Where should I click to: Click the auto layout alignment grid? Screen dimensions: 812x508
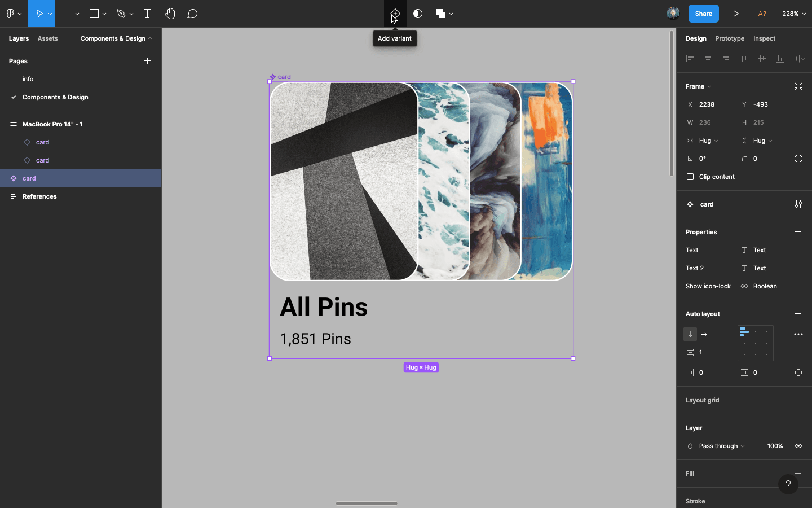point(756,343)
